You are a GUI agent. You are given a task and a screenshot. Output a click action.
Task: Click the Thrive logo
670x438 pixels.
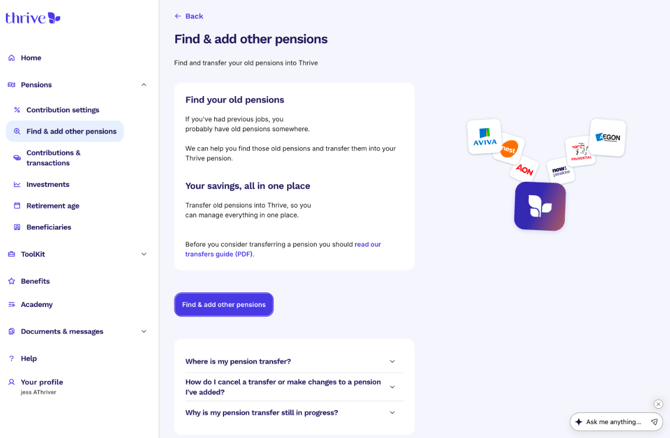point(33,17)
